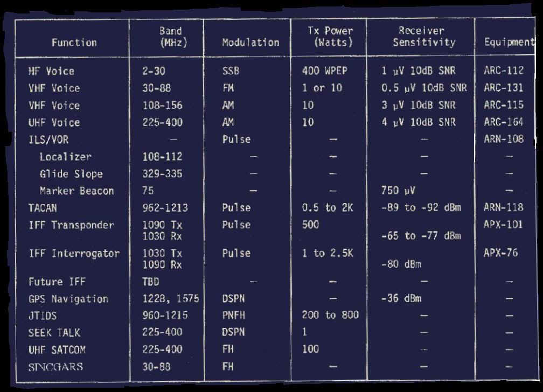543x392 pixels.
Task: Select the "GPS Navigation" function cell
Action: tap(68, 299)
